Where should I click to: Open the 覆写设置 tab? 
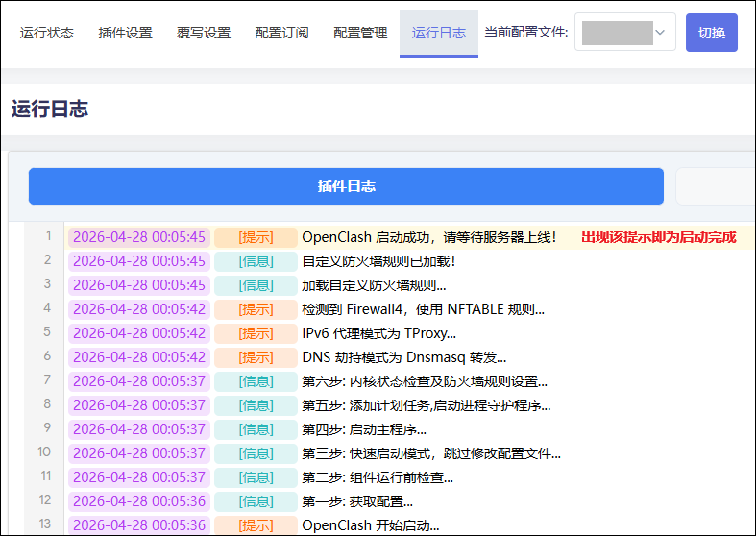(204, 33)
